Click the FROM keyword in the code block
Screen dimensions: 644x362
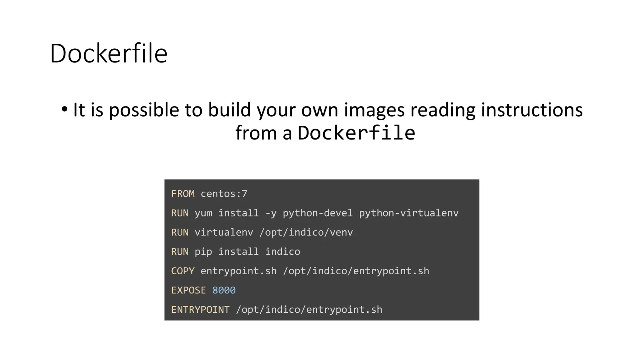coord(183,194)
